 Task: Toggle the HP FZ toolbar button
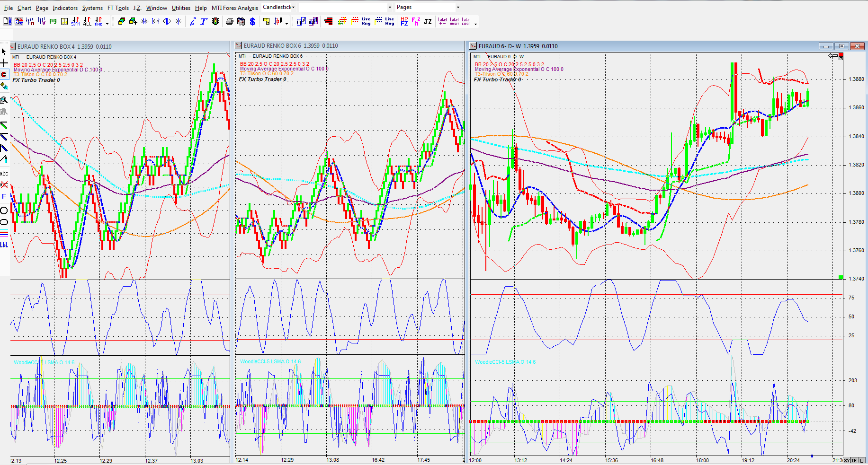click(x=404, y=21)
